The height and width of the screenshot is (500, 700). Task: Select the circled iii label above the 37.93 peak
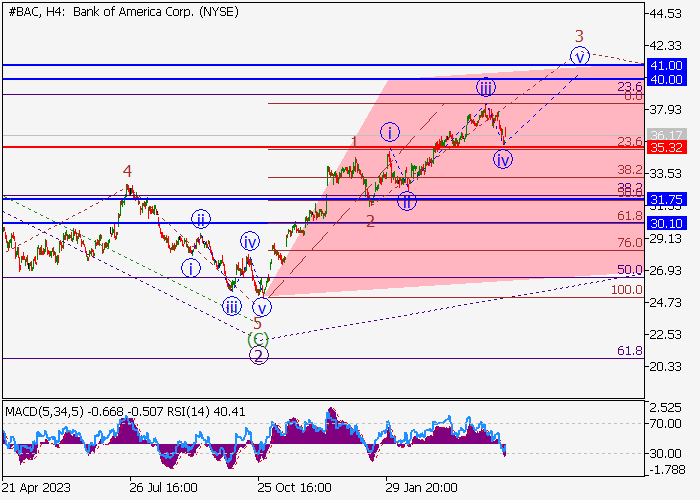[486, 88]
